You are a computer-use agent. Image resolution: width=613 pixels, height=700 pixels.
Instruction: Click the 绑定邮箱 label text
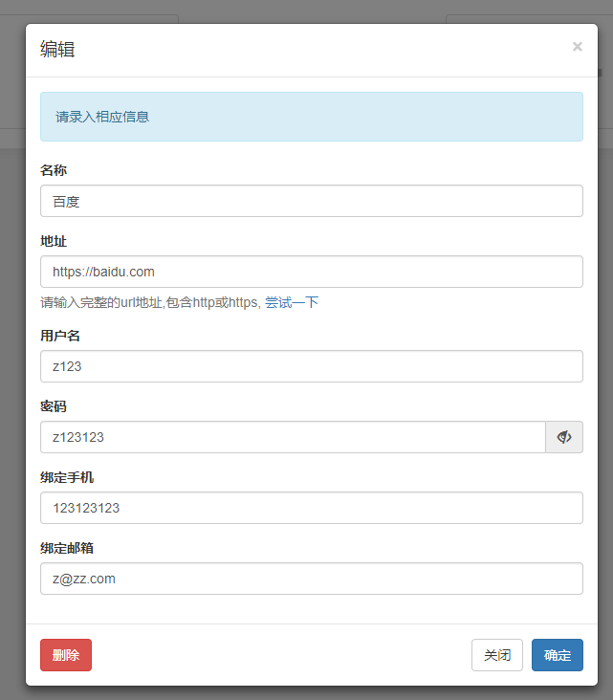coord(67,548)
